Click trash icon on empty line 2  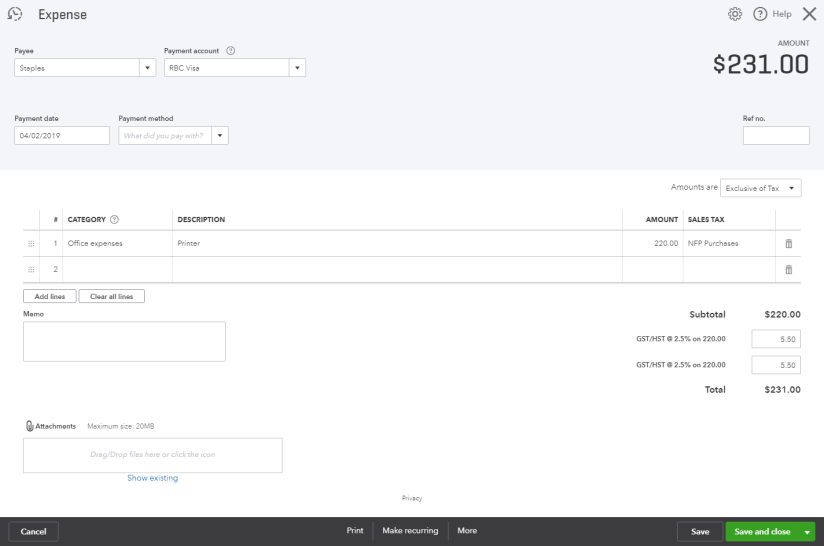pyautogui.click(x=788, y=270)
